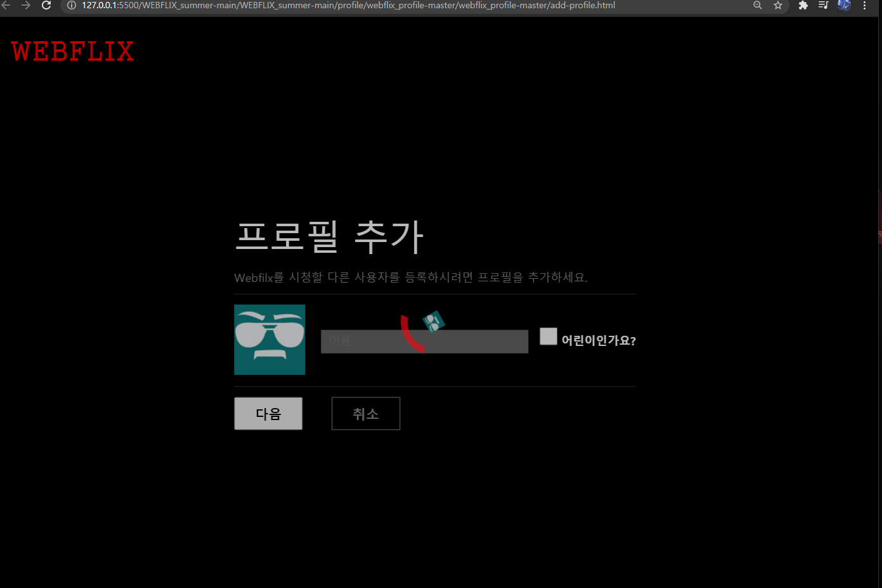The width and height of the screenshot is (882, 588).
Task: Enable the 어린이인가요 checkbox
Action: (x=548, y=336)
